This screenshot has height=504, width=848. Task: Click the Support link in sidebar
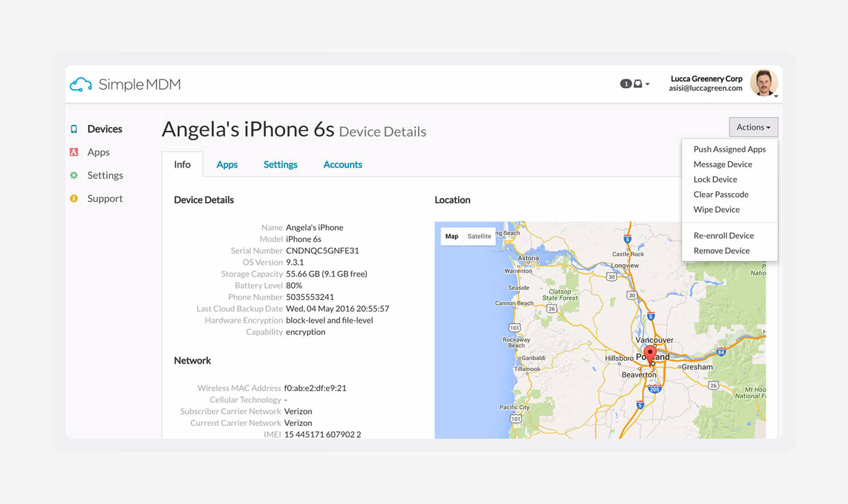tap(105, 199)
